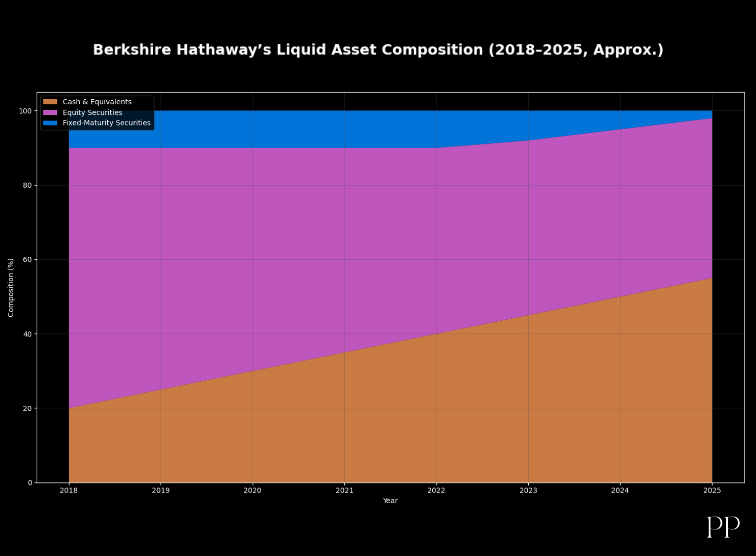
Task: Click the 100 tick on the y-axis
Action: coord(25,111)
